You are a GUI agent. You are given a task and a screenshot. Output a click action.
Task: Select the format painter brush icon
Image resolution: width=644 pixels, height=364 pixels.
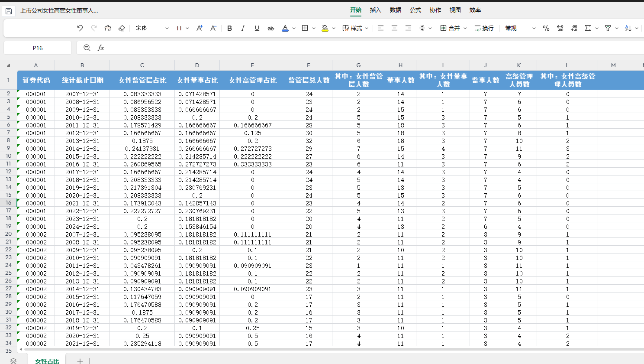pyautogui.click(x=108, y=28)
